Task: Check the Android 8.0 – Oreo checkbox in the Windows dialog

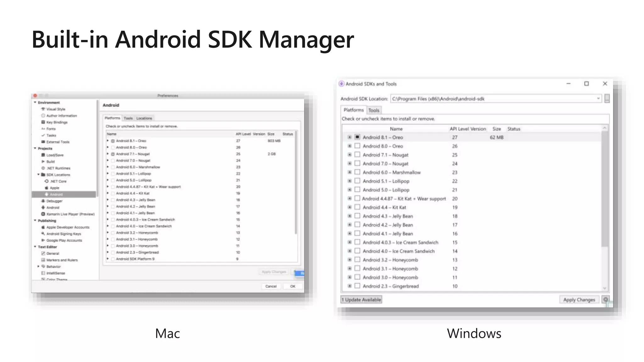Action: click(357, 146)
